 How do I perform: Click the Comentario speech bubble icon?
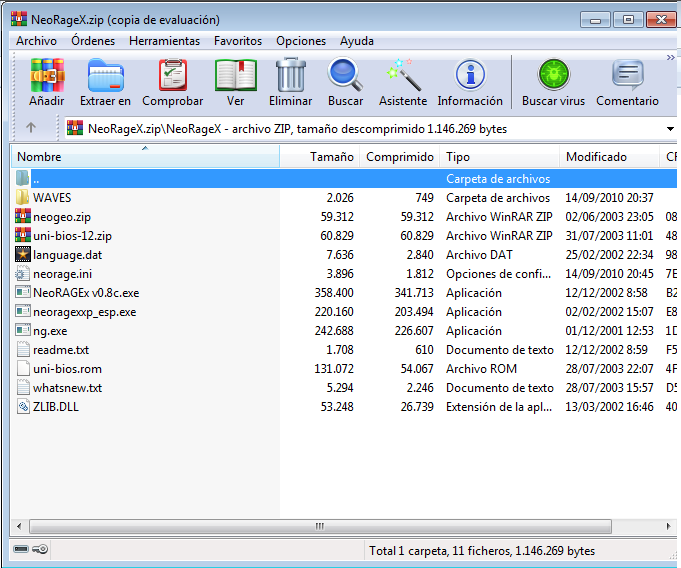(x=628, y=75)
